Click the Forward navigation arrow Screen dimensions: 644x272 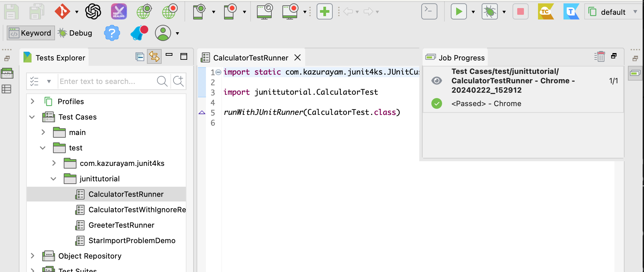click(x=368, y=12)
